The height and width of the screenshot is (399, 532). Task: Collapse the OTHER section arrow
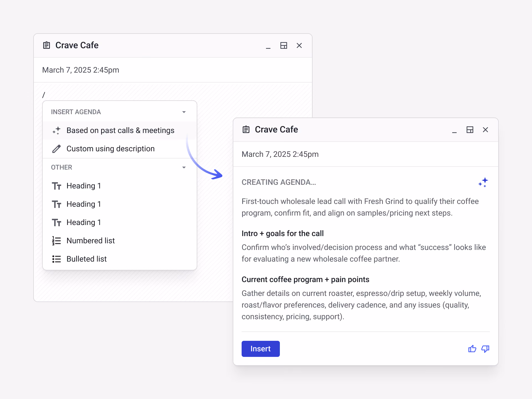pos(184,167)
